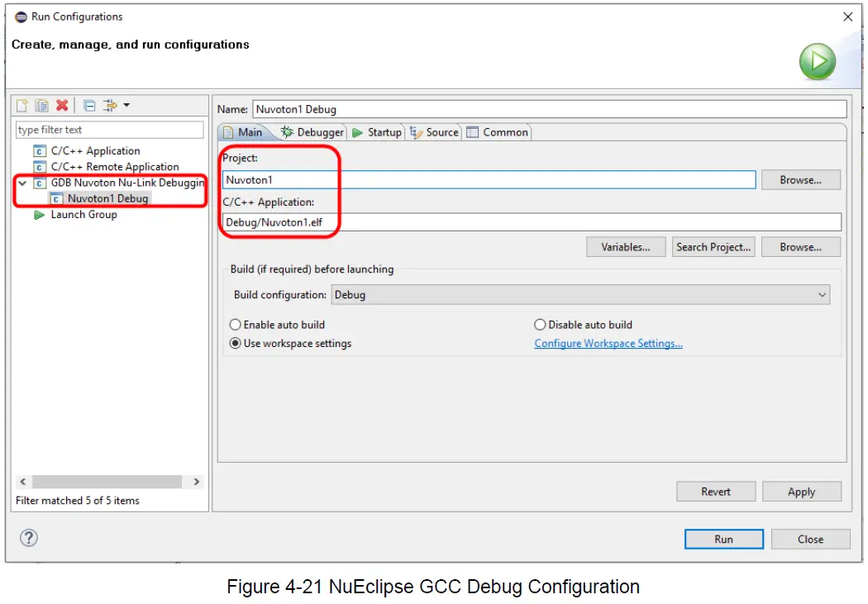Select C/C++ Remote Application in the tree
868x604 pixels.
point(115,166)
